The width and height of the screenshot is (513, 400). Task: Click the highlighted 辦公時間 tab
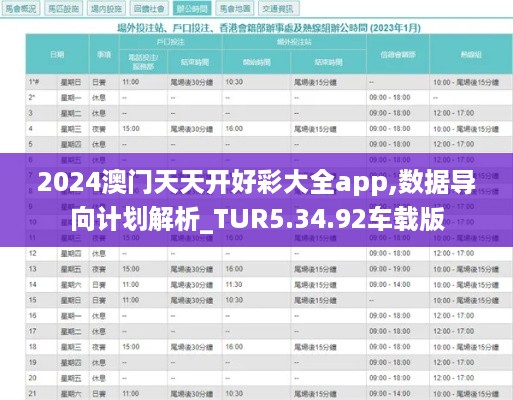[x=192, y=9]
